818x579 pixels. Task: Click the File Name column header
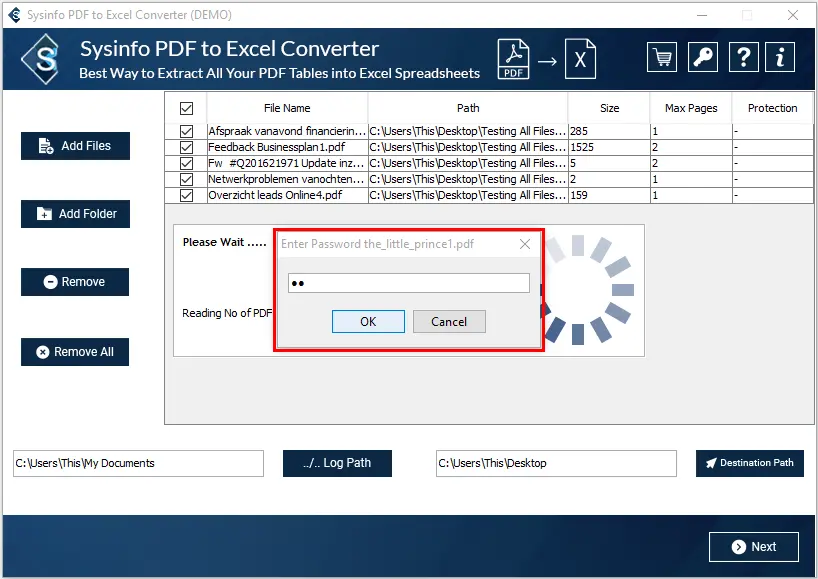click(287, 108)
